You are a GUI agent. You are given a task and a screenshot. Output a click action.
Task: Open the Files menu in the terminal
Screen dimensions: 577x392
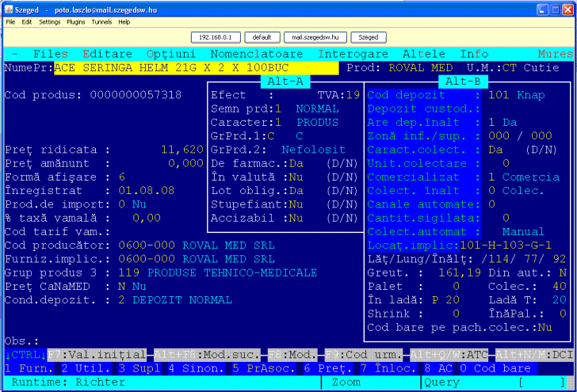click(x=51, y=54)
